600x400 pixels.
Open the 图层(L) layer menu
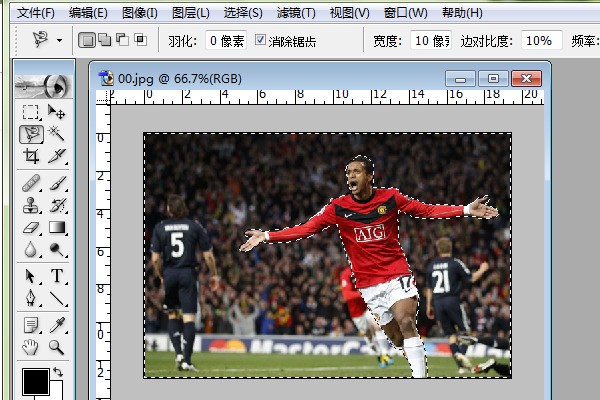coord(190,13)
